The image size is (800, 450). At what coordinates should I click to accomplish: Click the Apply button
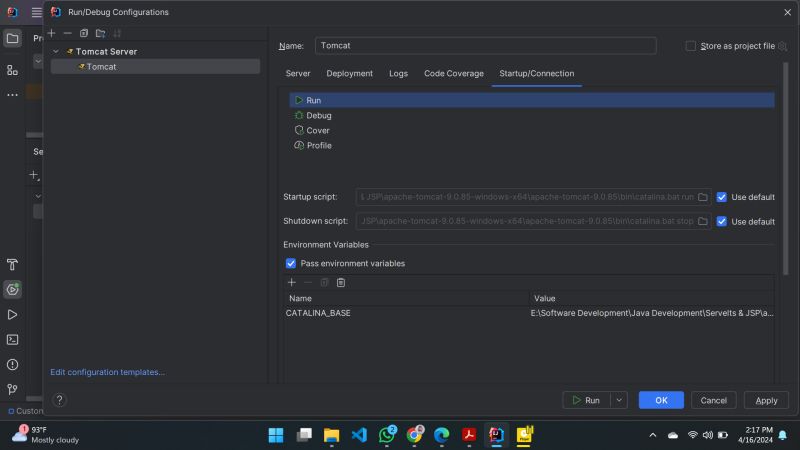766,400
